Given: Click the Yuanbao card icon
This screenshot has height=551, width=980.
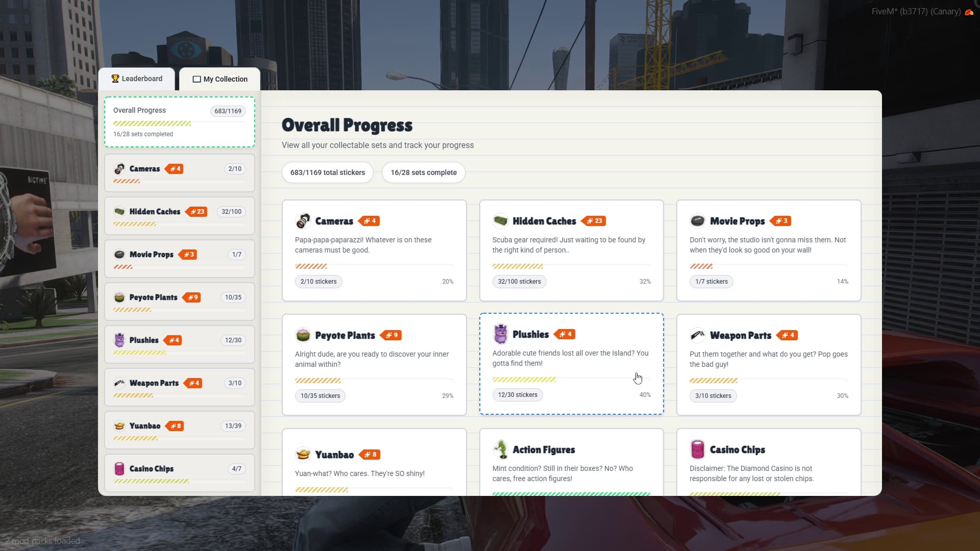Looking at the screenshot, I should pyautogui.click(x=303, y=454).
